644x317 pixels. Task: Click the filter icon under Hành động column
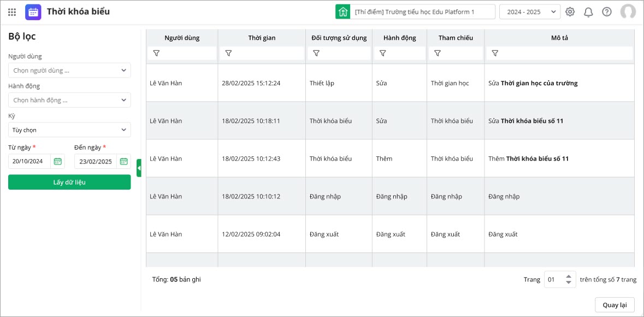(x=383, y=53)
